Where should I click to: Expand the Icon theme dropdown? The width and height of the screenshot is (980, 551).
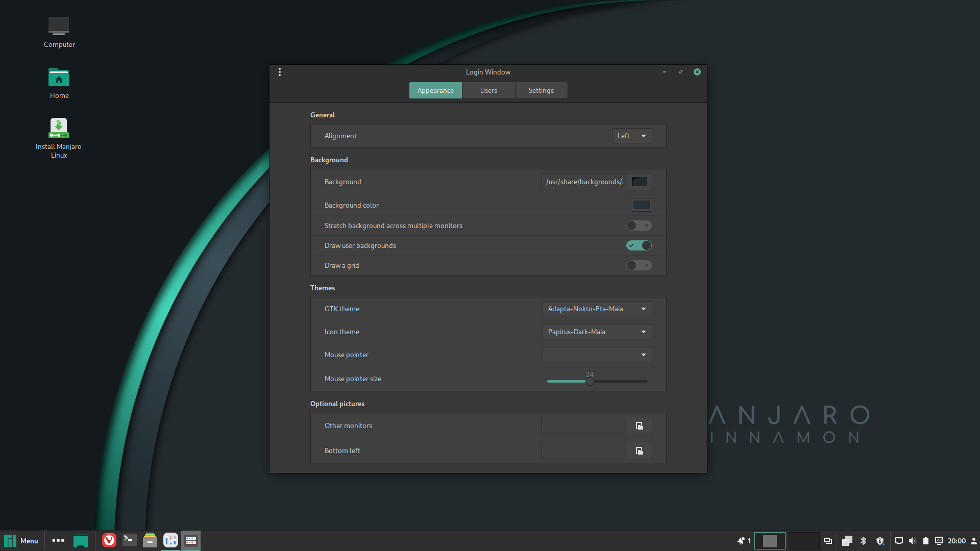click(597, 332)
